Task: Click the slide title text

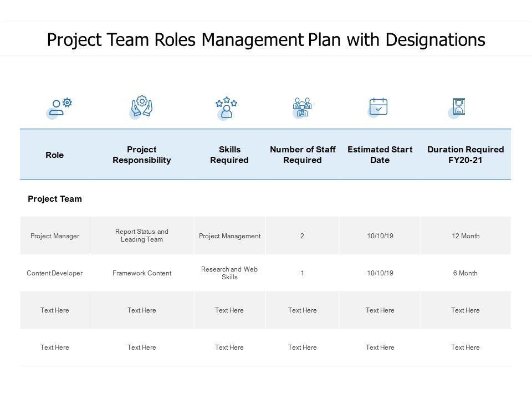Action: 266,40
